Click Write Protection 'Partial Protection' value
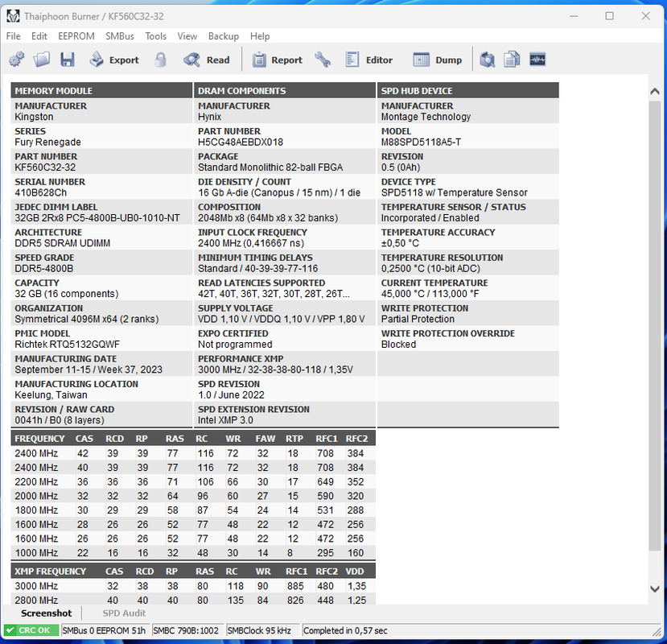Screen dimensions: 667x644 tap(418, 319)
